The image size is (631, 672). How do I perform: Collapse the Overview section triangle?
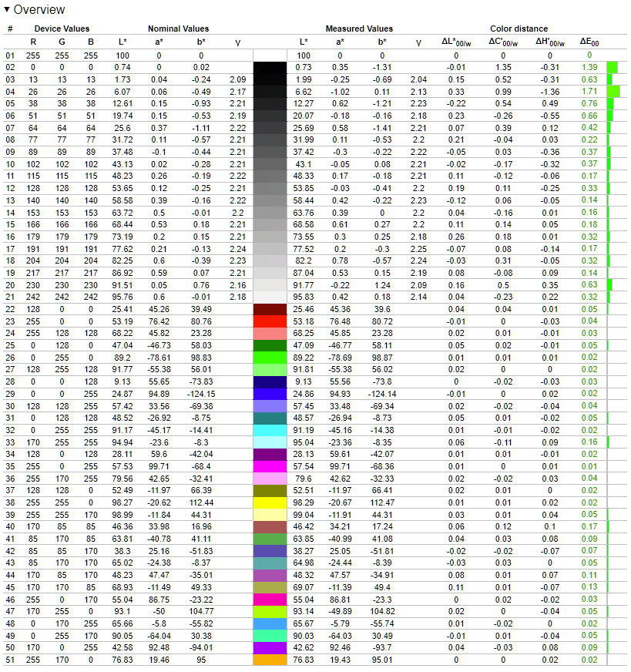6,9
